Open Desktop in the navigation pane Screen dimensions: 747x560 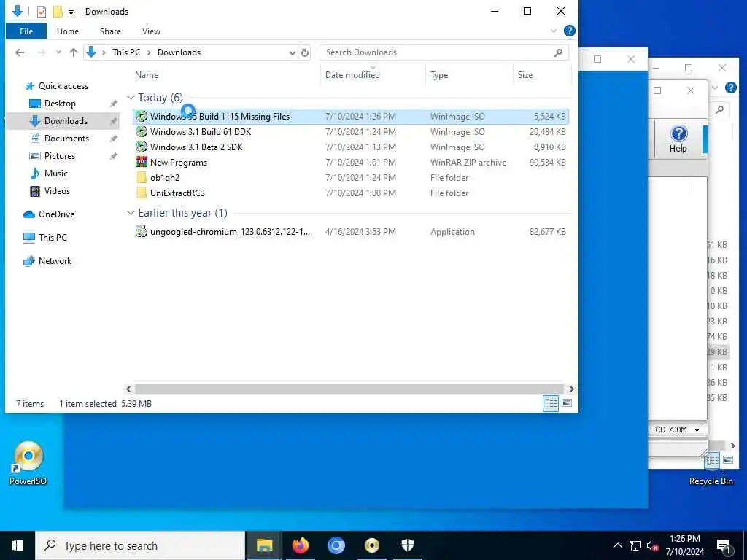[x=60, y=104]
